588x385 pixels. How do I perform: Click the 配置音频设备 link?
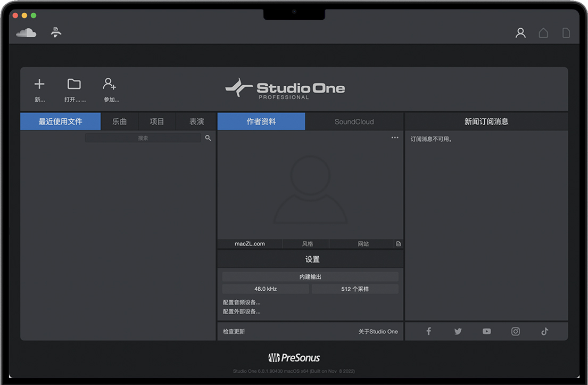(x=242, y=302)
